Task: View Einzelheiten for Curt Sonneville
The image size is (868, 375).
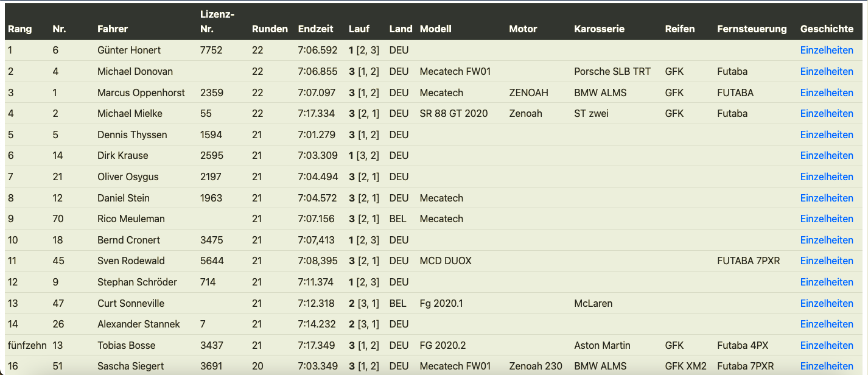Action: (827, 304)
